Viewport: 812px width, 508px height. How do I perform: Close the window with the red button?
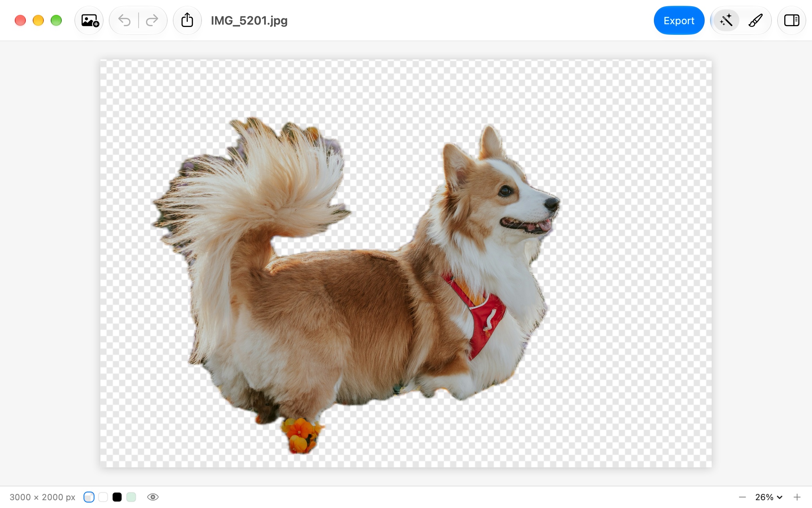[20, 20]
